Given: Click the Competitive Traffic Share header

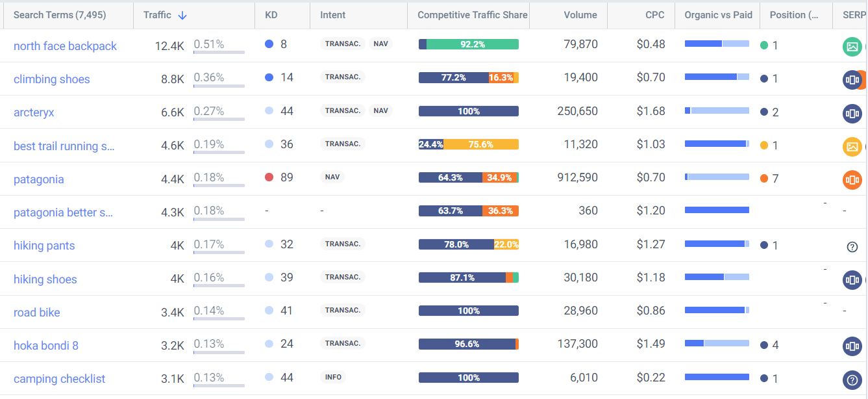Looking at the screenshot, I should (473, 14).
